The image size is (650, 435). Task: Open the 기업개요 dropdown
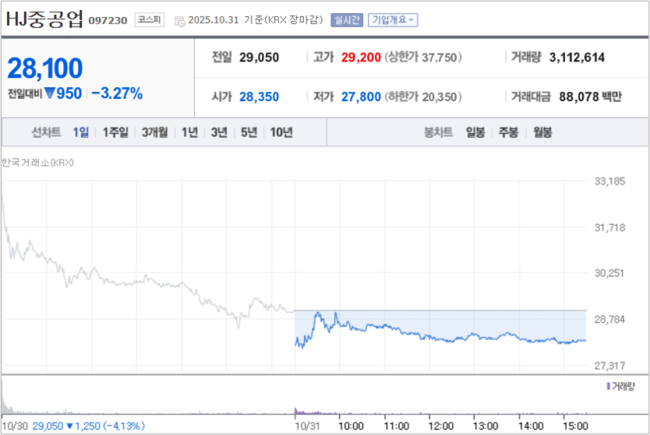tap(394, 20)
